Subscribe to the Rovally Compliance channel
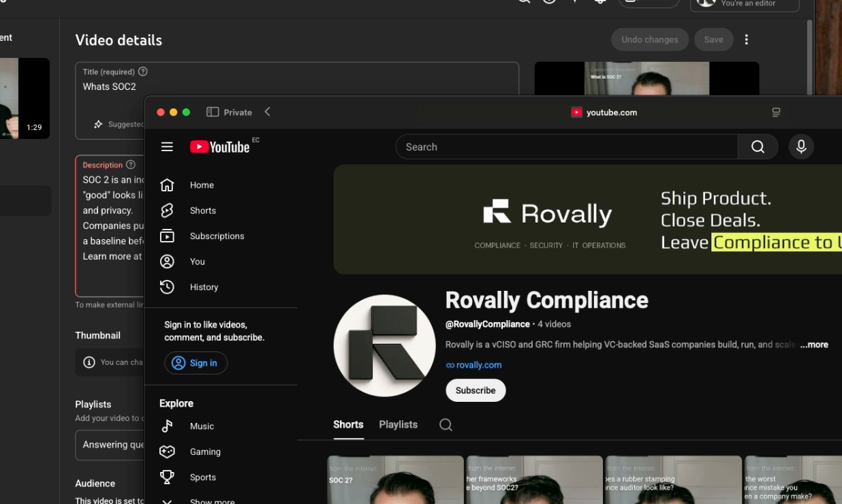 (x=475, y=390)
